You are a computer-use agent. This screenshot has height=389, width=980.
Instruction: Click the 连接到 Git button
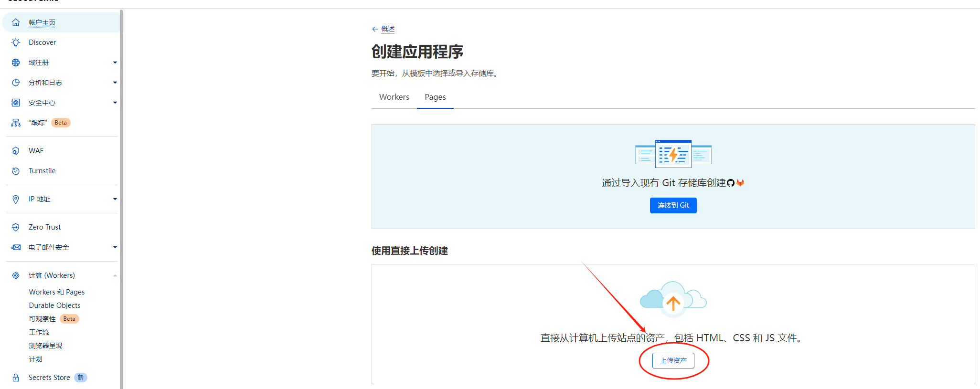click(673, 205)
